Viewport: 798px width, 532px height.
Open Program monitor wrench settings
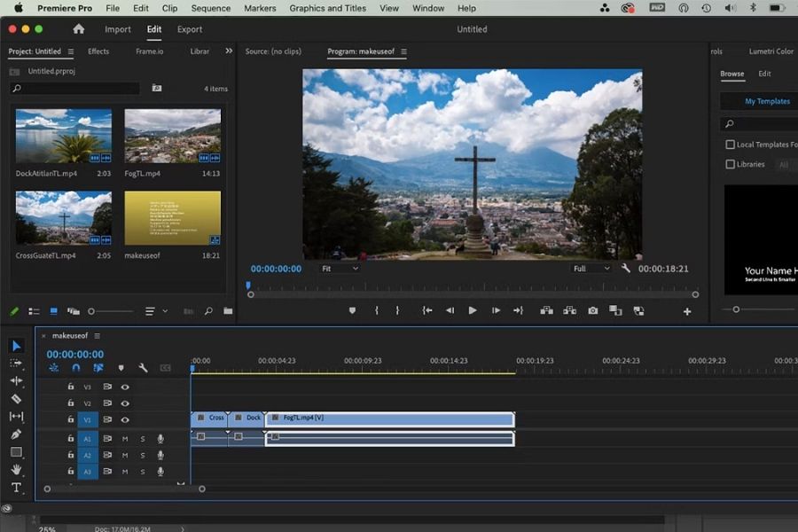(x=625, y=269)
